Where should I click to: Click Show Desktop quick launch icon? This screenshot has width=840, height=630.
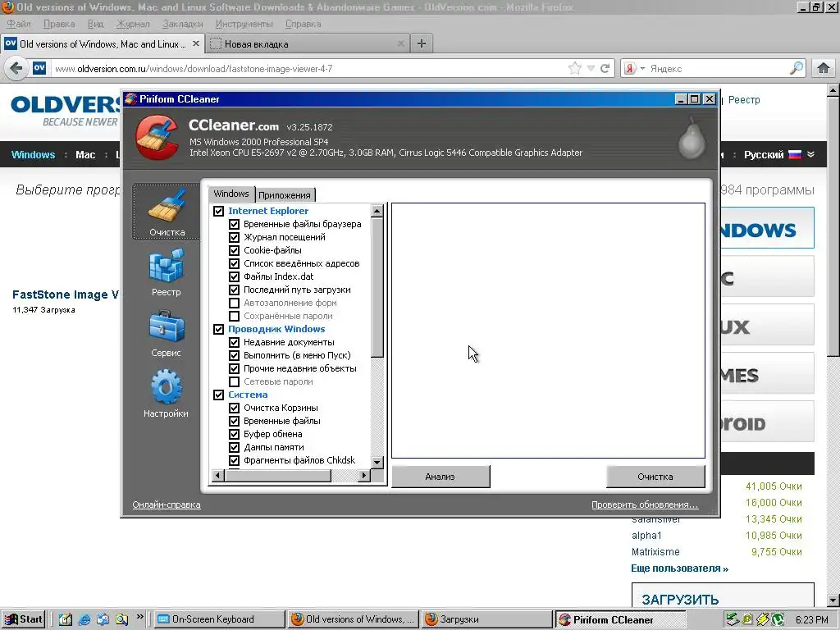pyautogui.click(x=66, y=619)
